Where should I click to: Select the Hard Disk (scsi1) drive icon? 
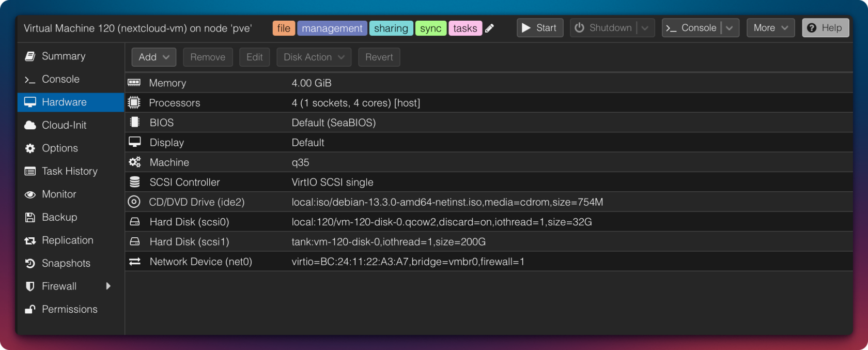point(135,241)
